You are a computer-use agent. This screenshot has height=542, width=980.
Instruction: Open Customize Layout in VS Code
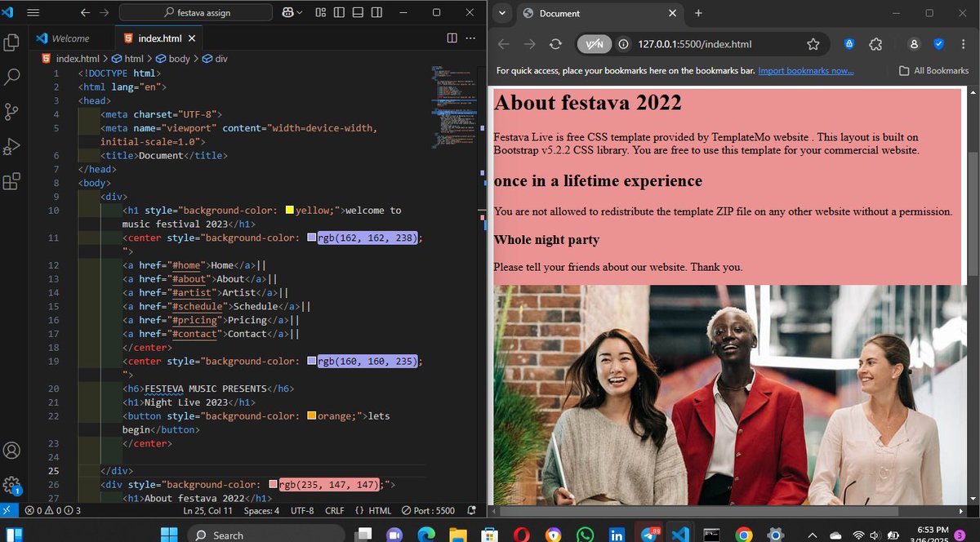320,12
